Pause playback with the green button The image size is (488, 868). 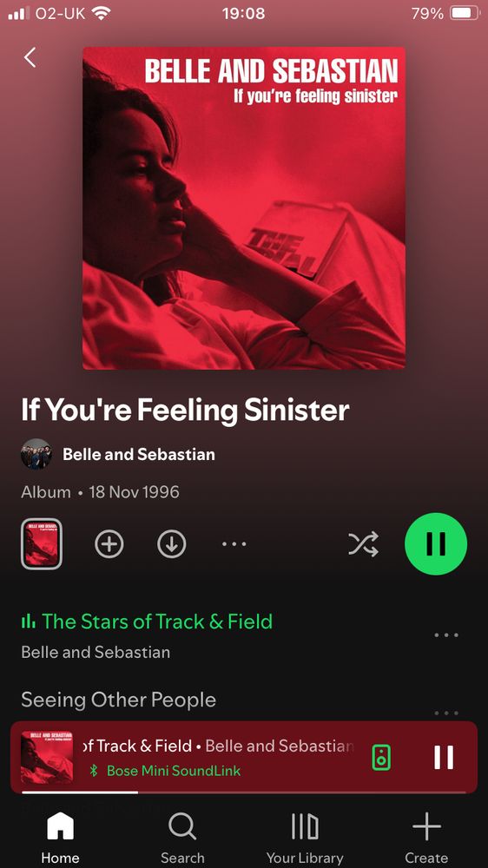click(436, 543)
